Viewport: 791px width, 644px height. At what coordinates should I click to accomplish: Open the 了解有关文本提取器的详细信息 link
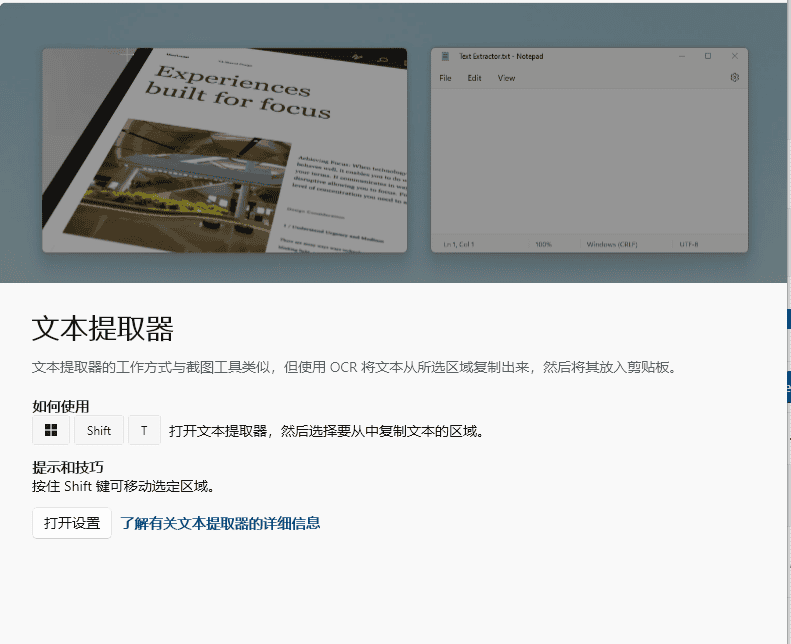(x=220, y=523)
